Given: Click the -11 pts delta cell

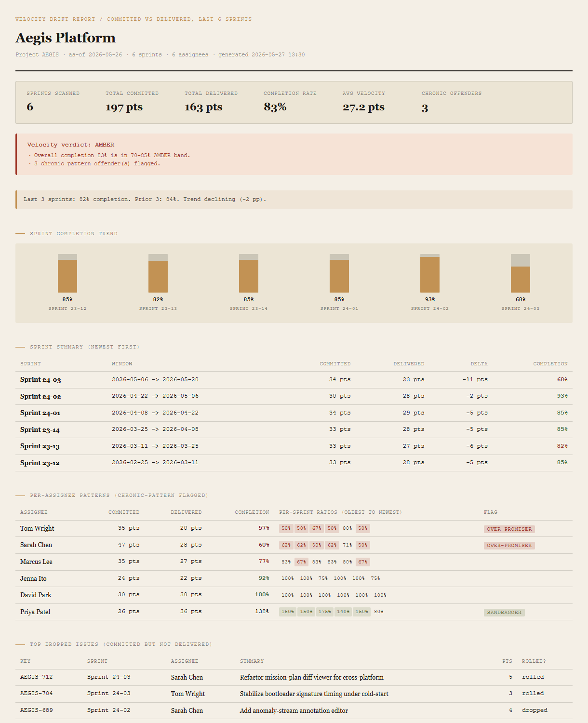Looking at the screenshot, I should click(475, 379).
